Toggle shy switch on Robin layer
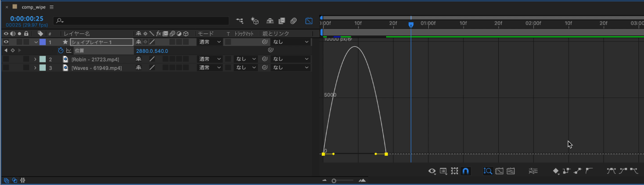Image resolution: width=644 pixels, height=185 pixels. [139, 59]
